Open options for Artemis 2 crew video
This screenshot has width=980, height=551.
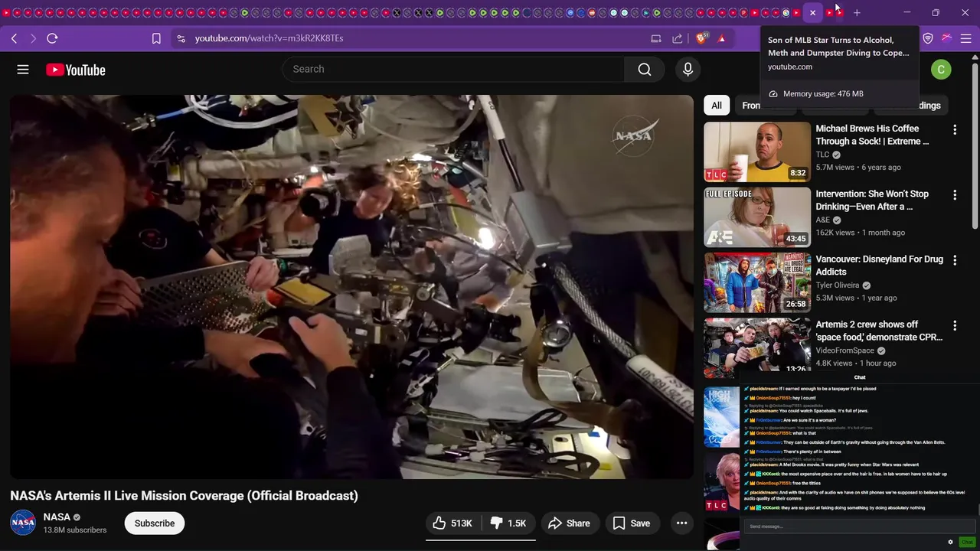point(955,325)
